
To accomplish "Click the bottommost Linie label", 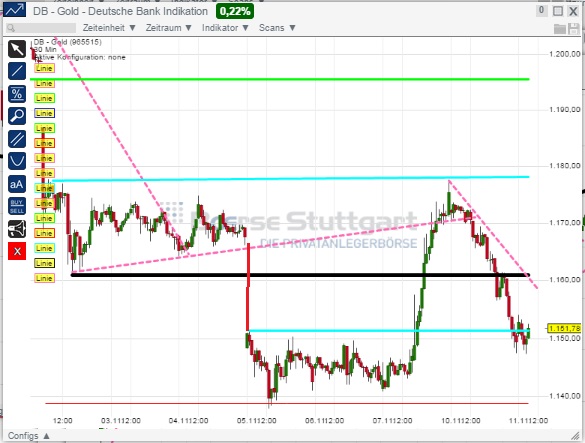I will pyautogui.click(x=44, y=278).
